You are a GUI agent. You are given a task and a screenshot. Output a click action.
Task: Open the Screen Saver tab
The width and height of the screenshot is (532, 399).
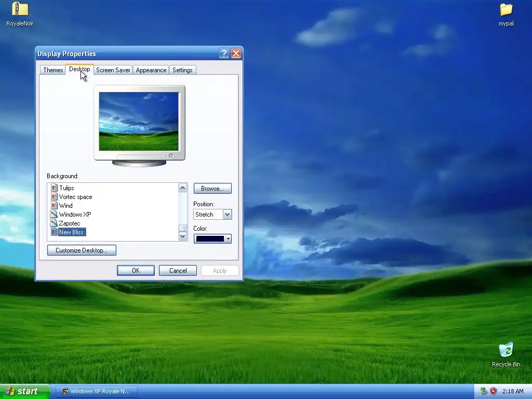[x=113, y=70]
